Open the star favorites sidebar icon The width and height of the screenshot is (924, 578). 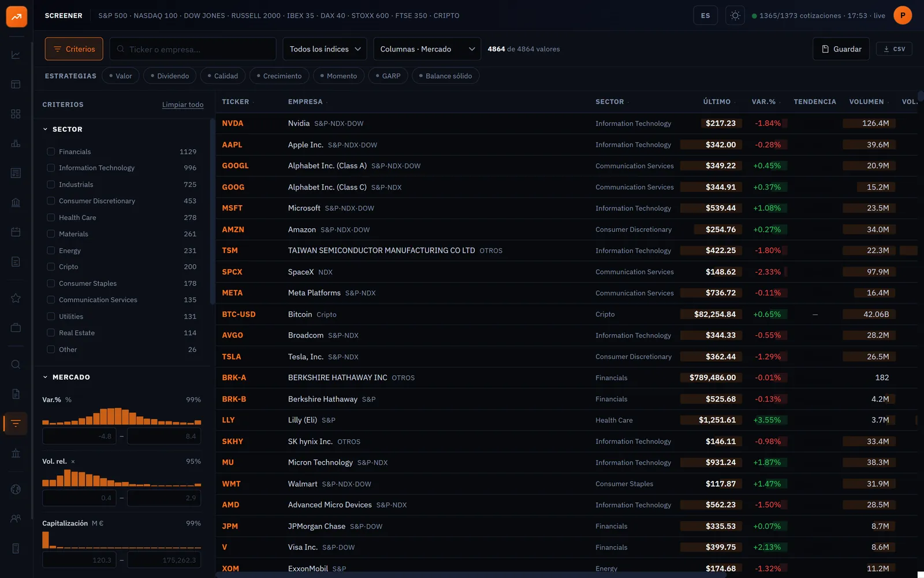tap(16, 298)
